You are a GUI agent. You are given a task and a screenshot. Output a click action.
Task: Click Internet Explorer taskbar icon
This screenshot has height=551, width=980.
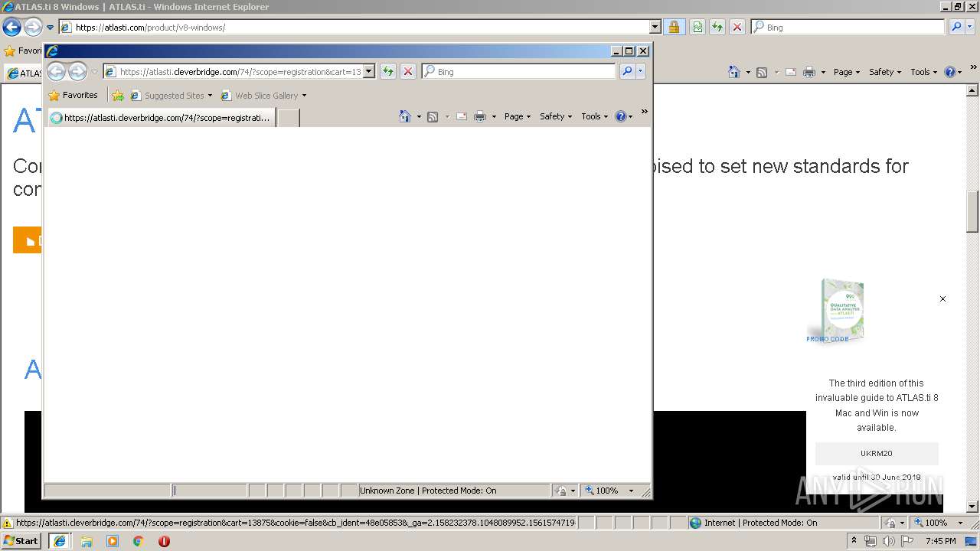(x=60, y=540)
